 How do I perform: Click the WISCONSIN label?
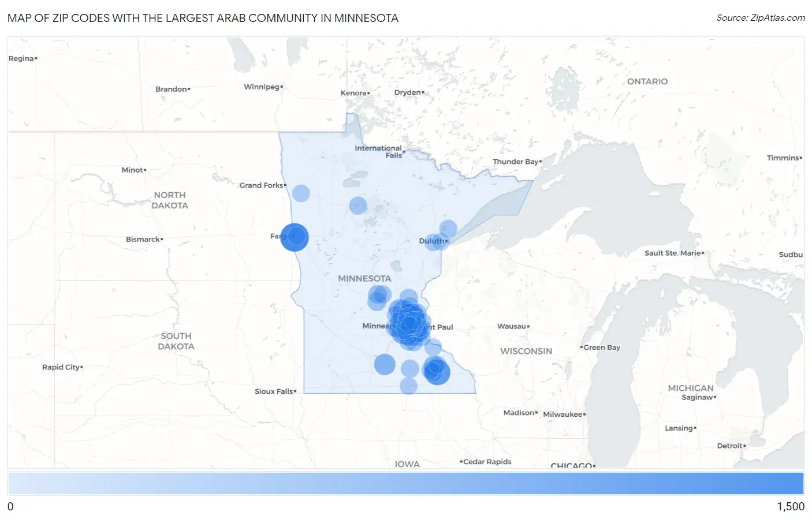[526, 351]
